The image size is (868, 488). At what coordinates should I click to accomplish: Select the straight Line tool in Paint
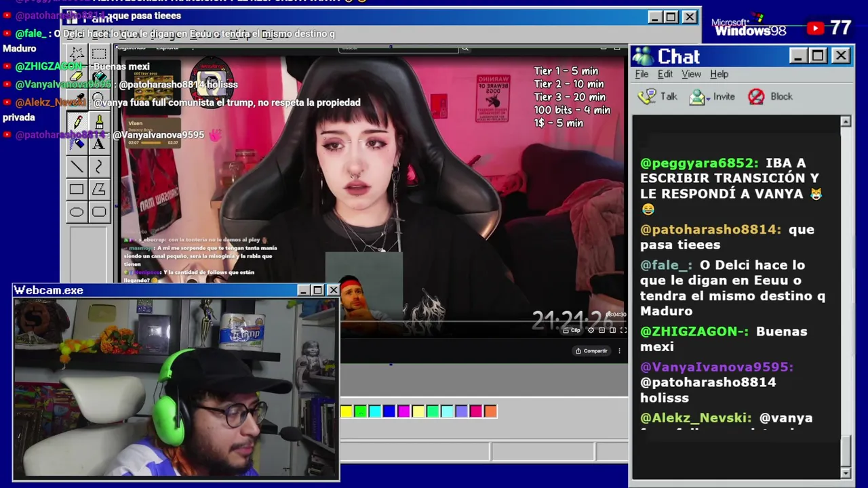77,167
